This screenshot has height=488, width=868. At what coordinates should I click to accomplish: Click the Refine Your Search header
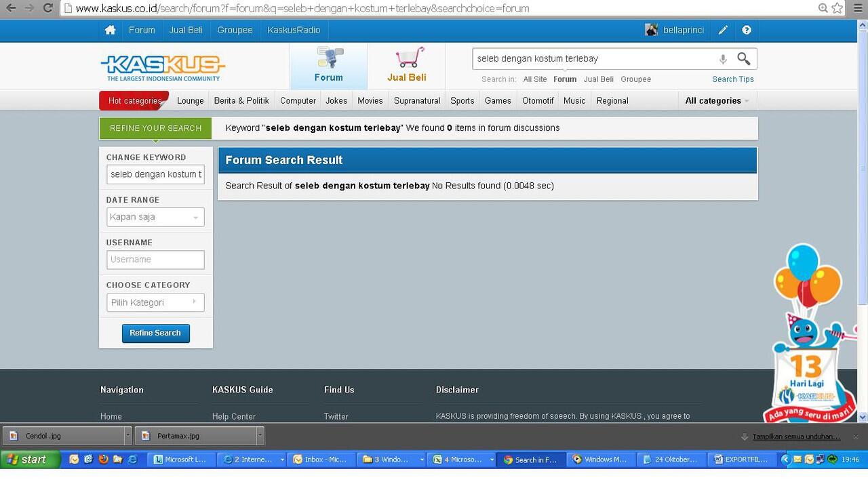pyautogui.click(x=155, y=128)
